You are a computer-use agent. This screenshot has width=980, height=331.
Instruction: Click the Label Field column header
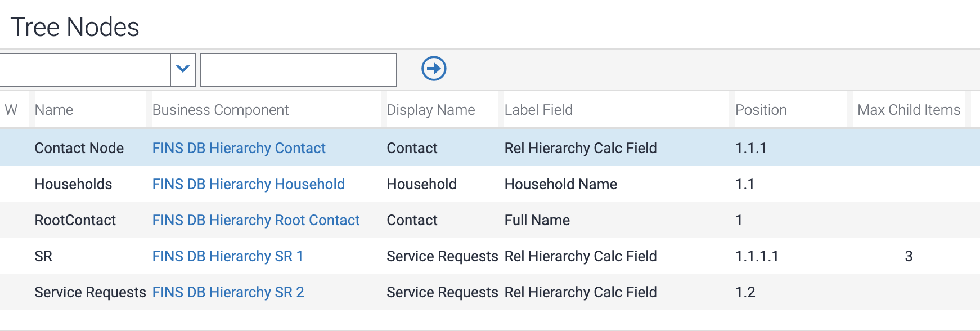click(538, 110)
